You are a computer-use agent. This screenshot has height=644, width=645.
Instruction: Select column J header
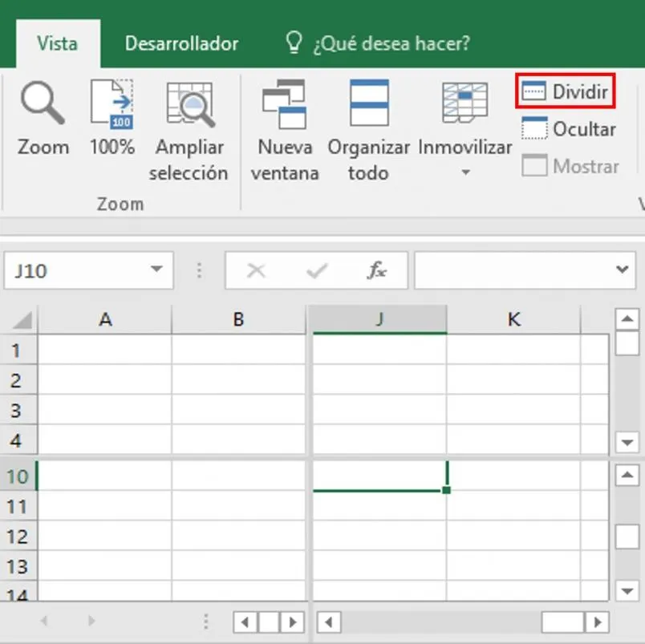pos(379,319)
